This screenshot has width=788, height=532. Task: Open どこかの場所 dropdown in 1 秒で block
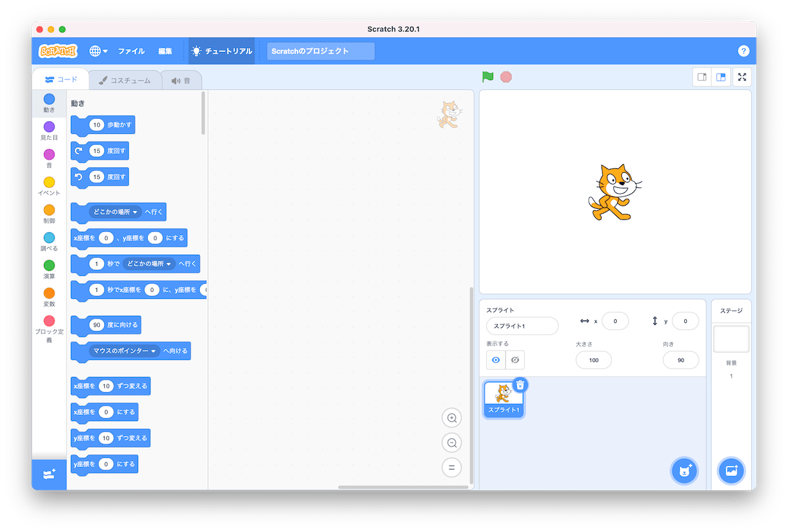[150, 264]
